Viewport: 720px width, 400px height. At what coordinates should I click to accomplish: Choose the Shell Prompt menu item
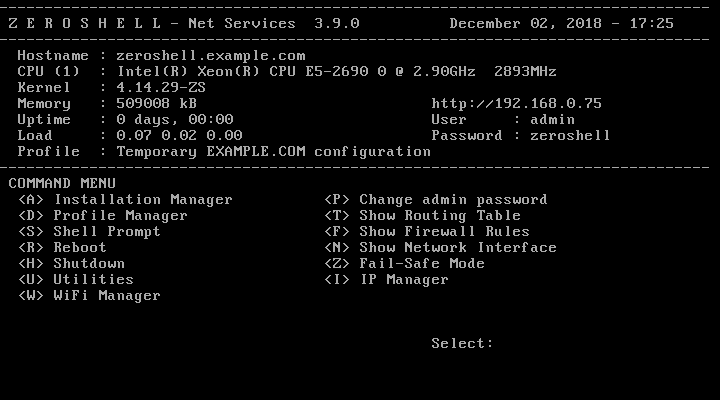[x=89, y=232]
